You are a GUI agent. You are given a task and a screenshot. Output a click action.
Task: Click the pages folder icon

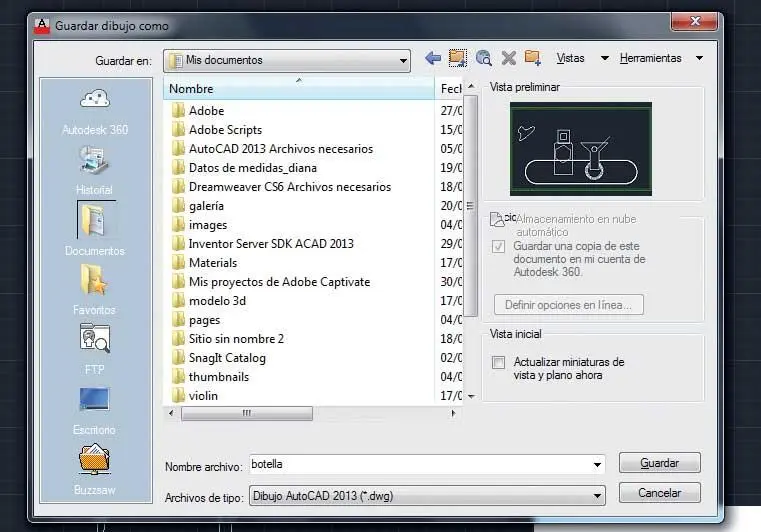tap(178, 319)
